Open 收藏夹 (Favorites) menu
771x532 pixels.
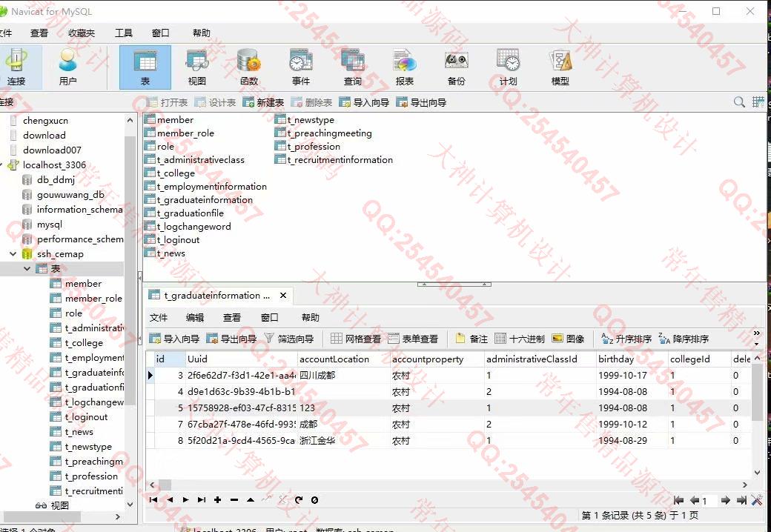tap(81, 33)
